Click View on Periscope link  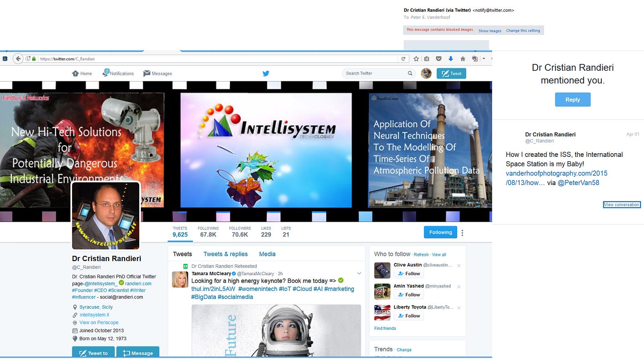[99, 323]
